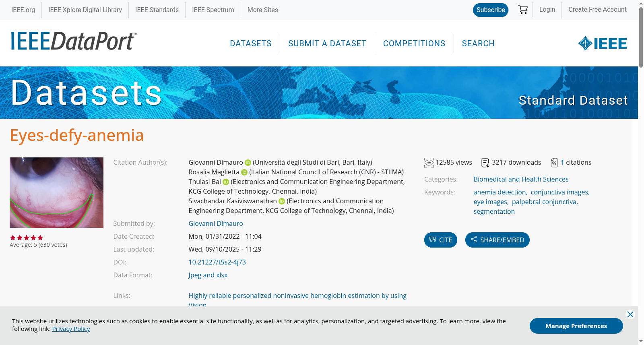The width and height of the screenshot is (644, 345).
Task: Open the shopping cart icon
Action: click(x=523, y=10)
